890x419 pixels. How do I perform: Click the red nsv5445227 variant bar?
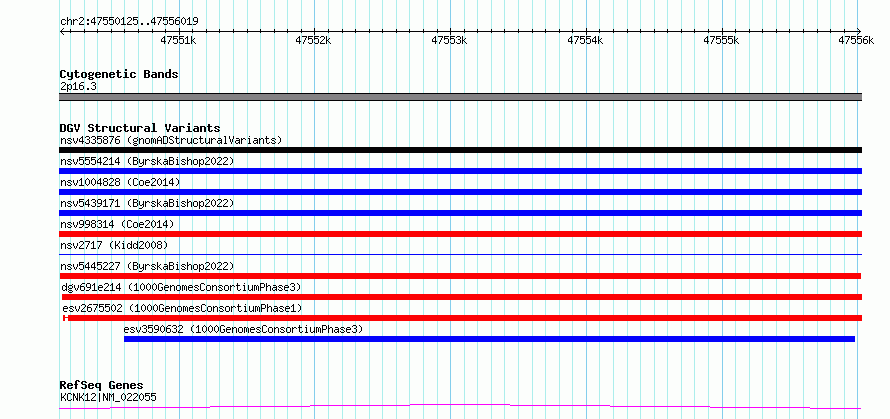pos(460,276)
